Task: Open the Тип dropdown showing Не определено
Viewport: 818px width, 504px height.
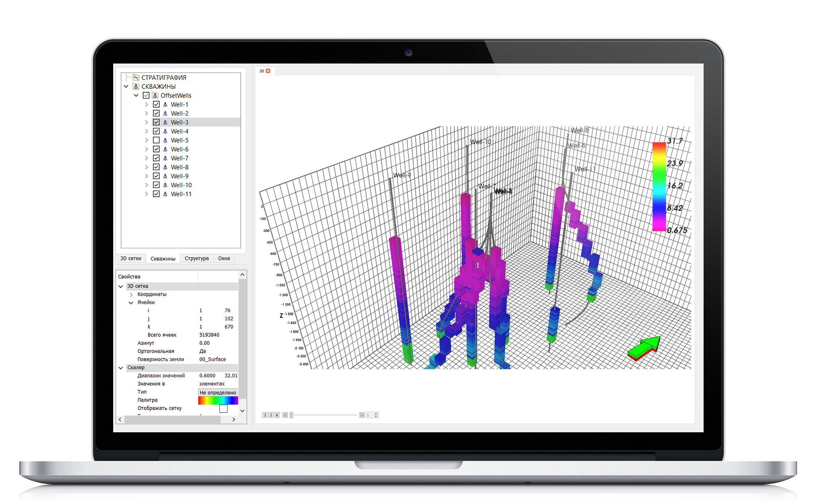Action: coord(218,393)
